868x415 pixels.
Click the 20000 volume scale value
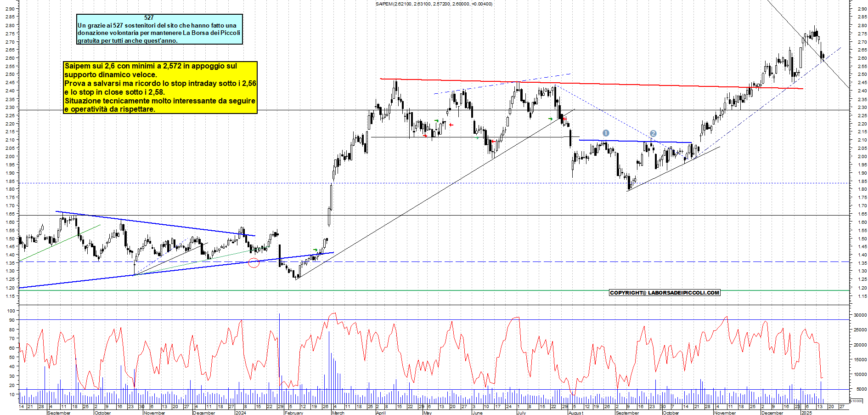pyautogui.click(x=860, y=345)
